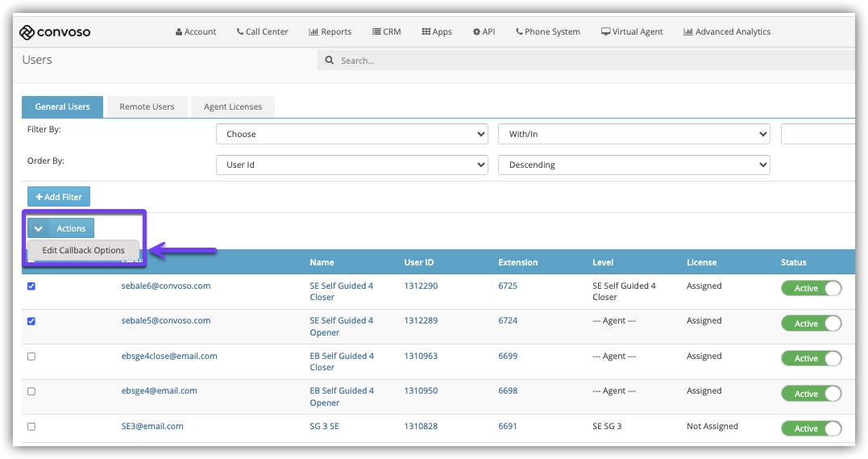
Task: Open Virtual Agent monitor icon menu
Action: pos(632,31)
